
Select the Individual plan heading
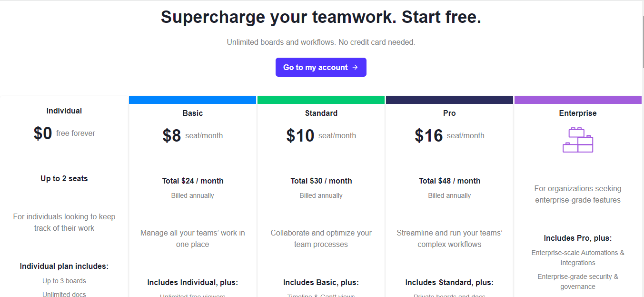click(64, 111)
